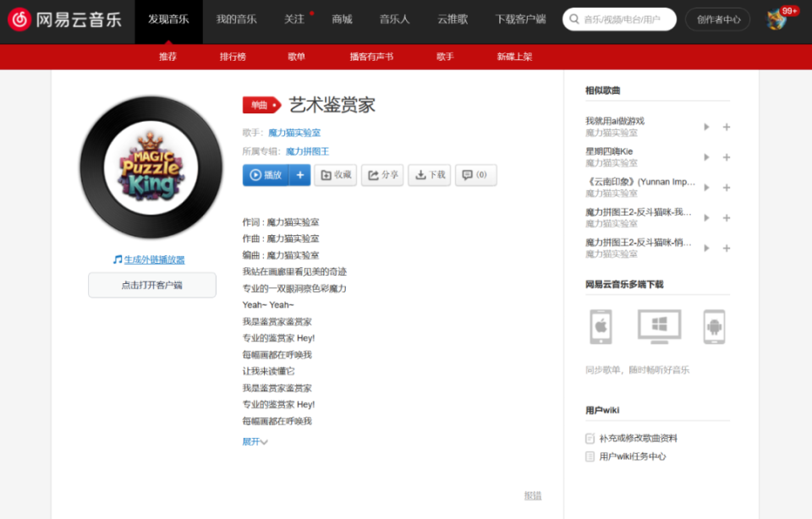This screenshot has width=812, height=519.
Task: Open the Windows PC client download icon
Action: click(x=659, y=327)
